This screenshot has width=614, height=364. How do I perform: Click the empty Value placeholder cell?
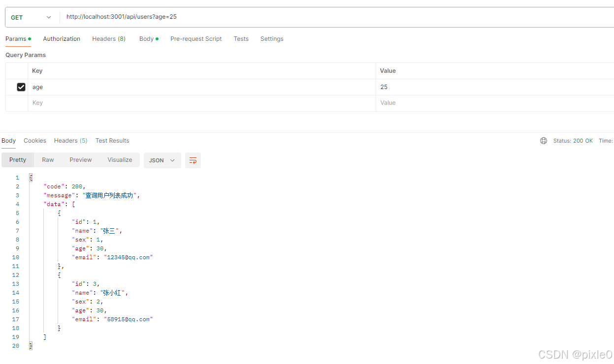[495, 103]
